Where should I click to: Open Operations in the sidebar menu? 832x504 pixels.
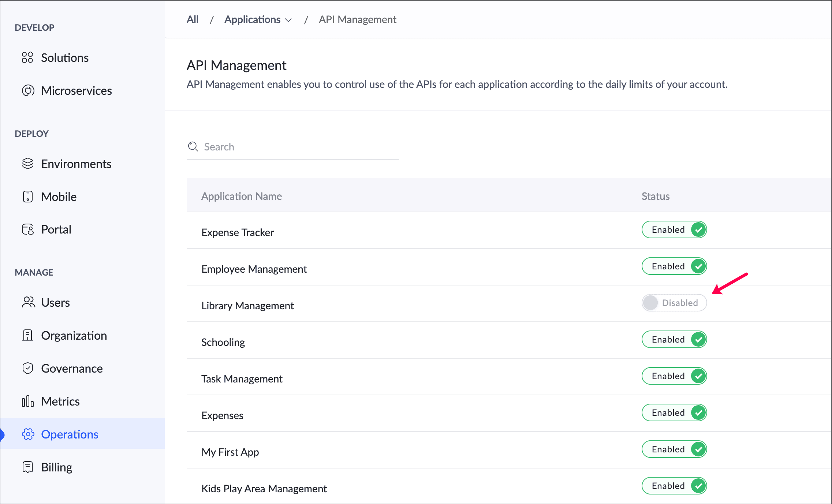(70, 434)
